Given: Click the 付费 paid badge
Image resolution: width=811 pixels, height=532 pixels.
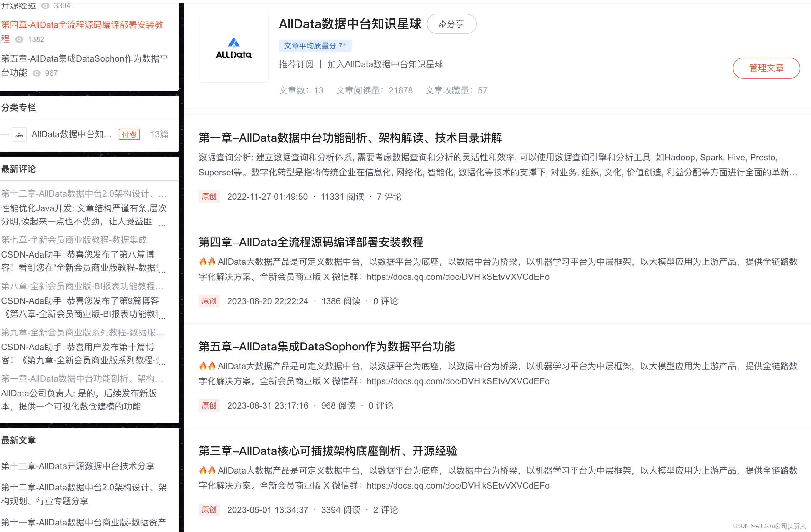Looking at the screenshot, I should click(x=129, y=134).
